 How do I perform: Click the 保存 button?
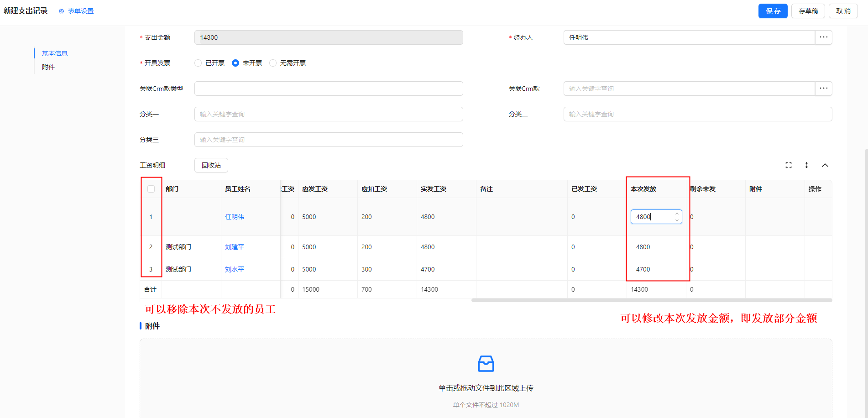tap(773, 11)
